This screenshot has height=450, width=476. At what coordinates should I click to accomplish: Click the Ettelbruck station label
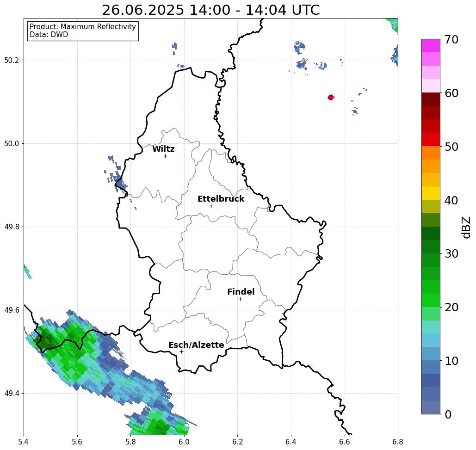(x=221, y=199)
